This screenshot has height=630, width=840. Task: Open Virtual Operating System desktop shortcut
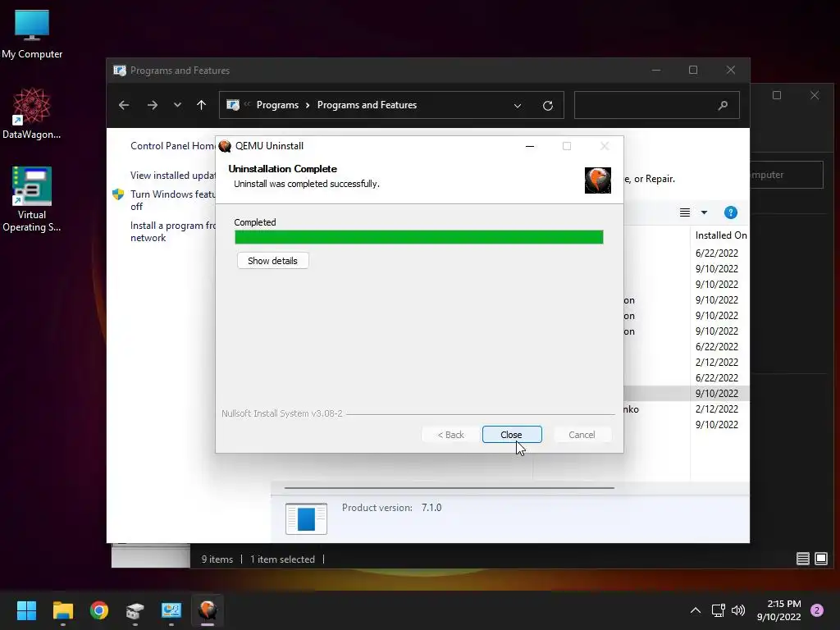coord(32,199)
